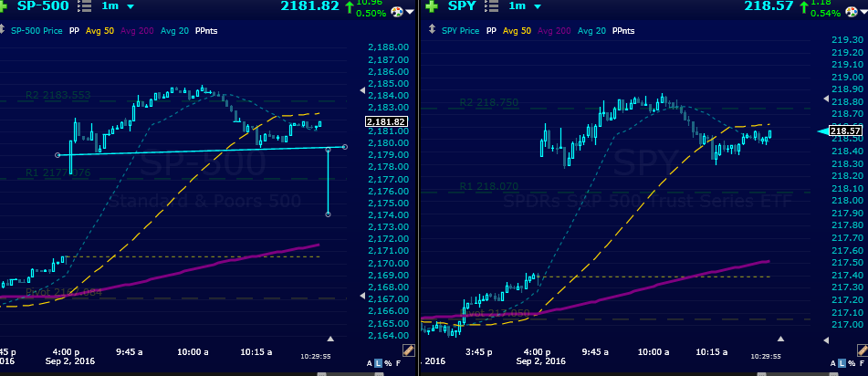The width and height of the screenshot is (868, 376).
Task: Select the % scale mode in the SP-500 chart
Action: click(387, 363)
